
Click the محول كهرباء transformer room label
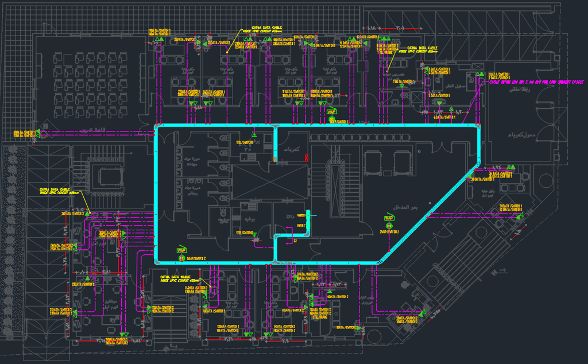[x=521, y=134]
